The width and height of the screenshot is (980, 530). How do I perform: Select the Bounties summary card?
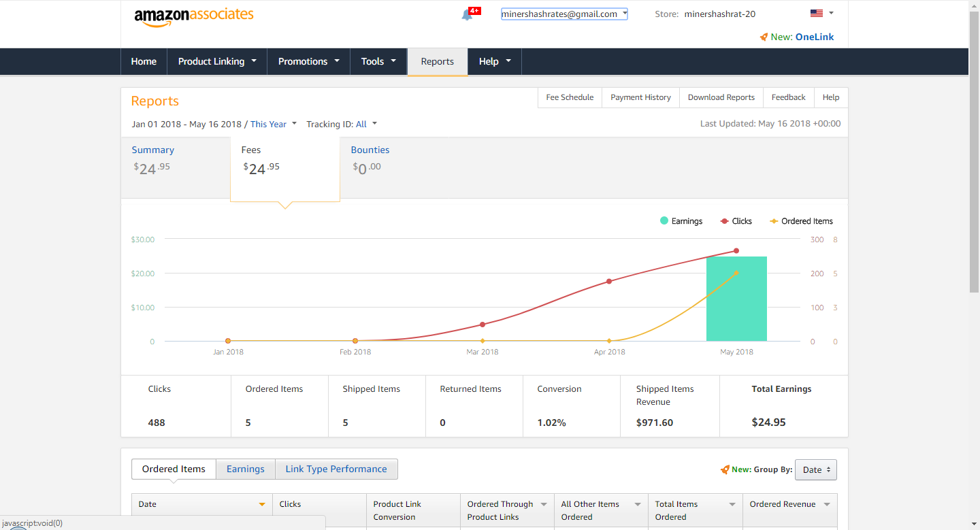click(x=370, y=159)
